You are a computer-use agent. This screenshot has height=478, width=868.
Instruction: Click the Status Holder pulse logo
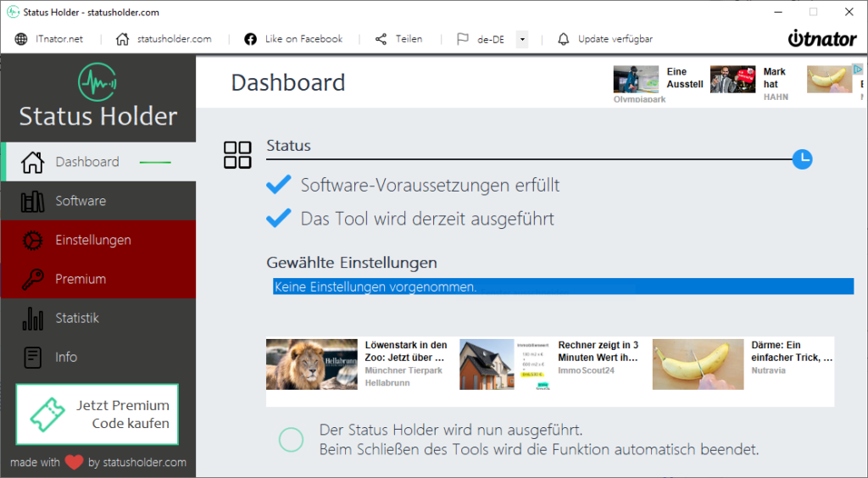97,82
